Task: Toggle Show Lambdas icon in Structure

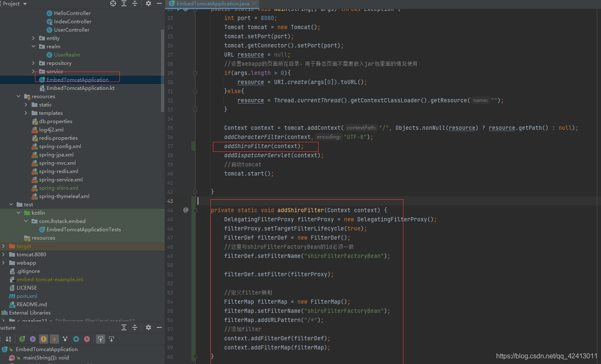Action: 87,339
